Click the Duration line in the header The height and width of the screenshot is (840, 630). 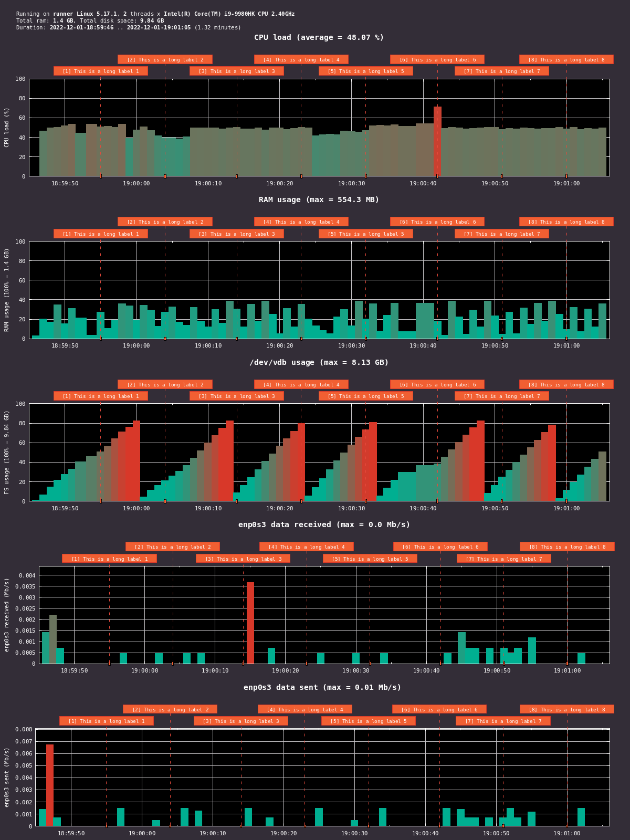[129, 27]
